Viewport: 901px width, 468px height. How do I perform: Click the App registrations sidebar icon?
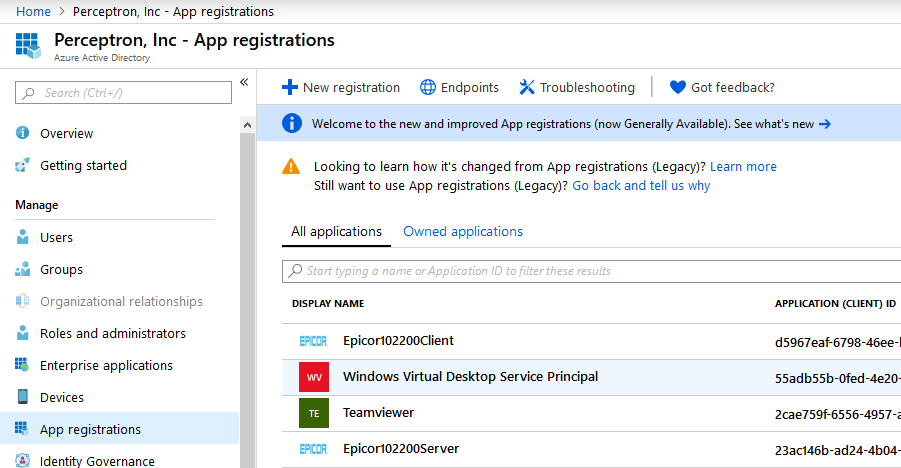point(22,428)
